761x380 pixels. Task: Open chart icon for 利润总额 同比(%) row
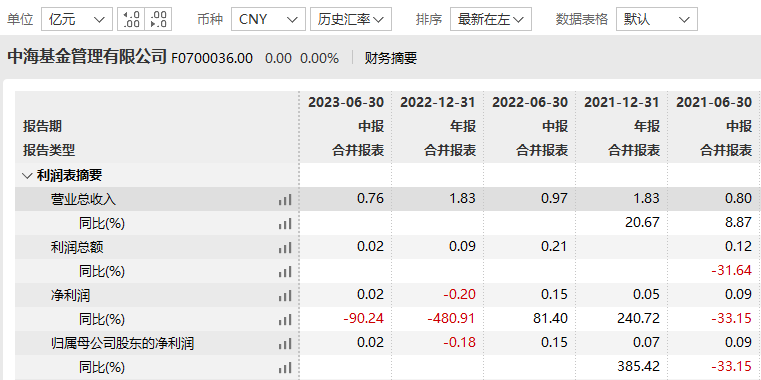285,272
